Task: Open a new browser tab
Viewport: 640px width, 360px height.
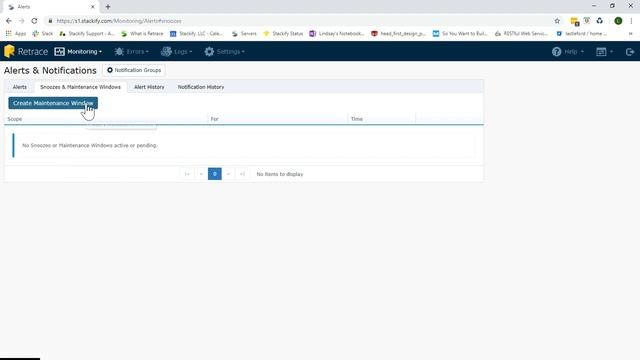Action: (x=108, y=7)
